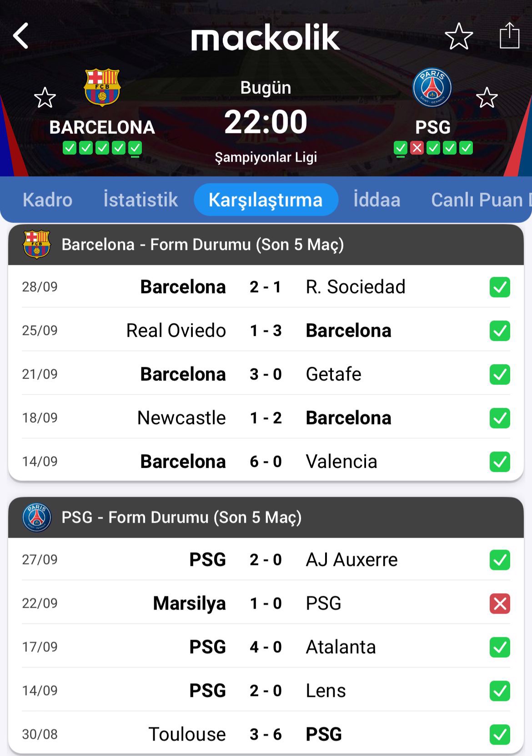This screenshot has height=756, width=532.
Task: Tap the PSG crest in the match header
Action: 432,88
